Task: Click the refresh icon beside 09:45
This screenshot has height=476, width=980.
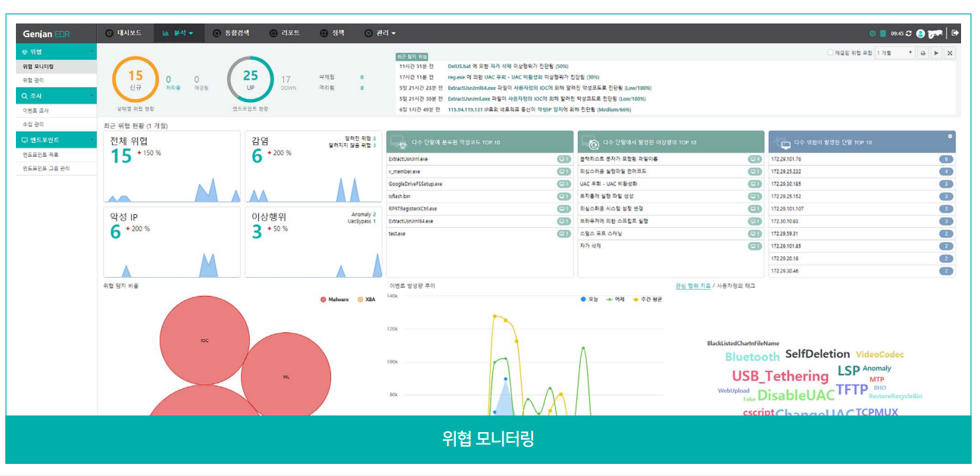Action: [909, 33]
